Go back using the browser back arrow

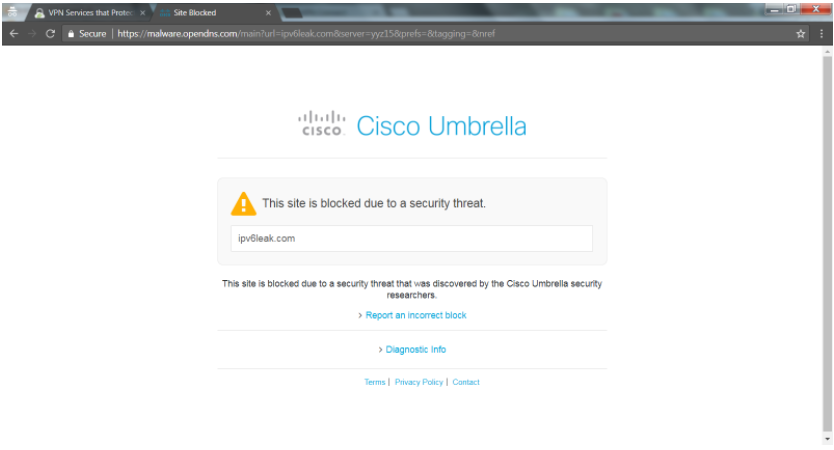tap(14, 34)
